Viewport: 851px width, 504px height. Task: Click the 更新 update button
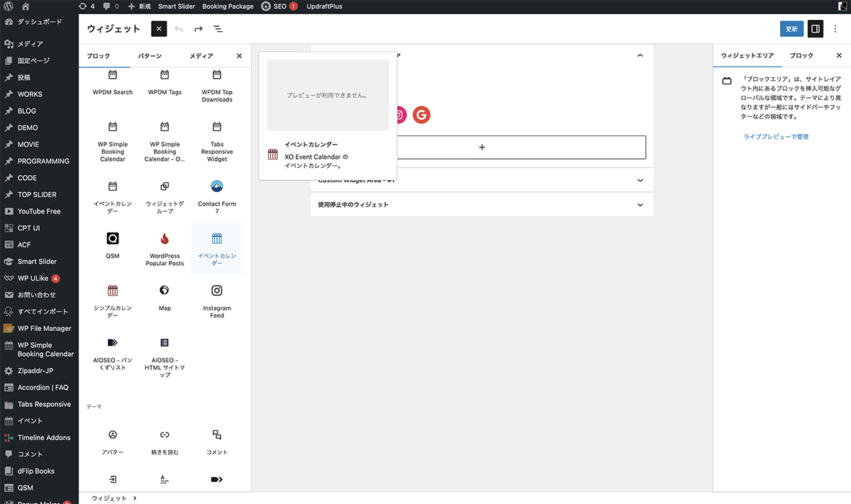point(791,29)
